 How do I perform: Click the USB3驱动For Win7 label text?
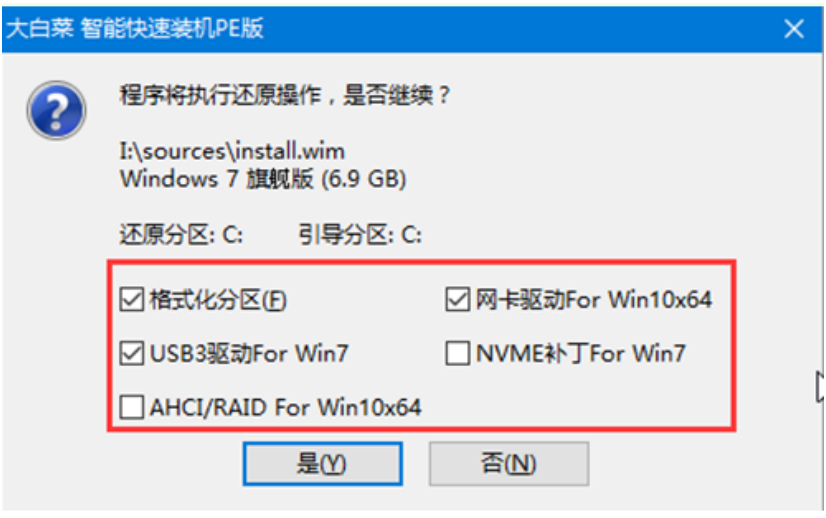click(249, 354)
